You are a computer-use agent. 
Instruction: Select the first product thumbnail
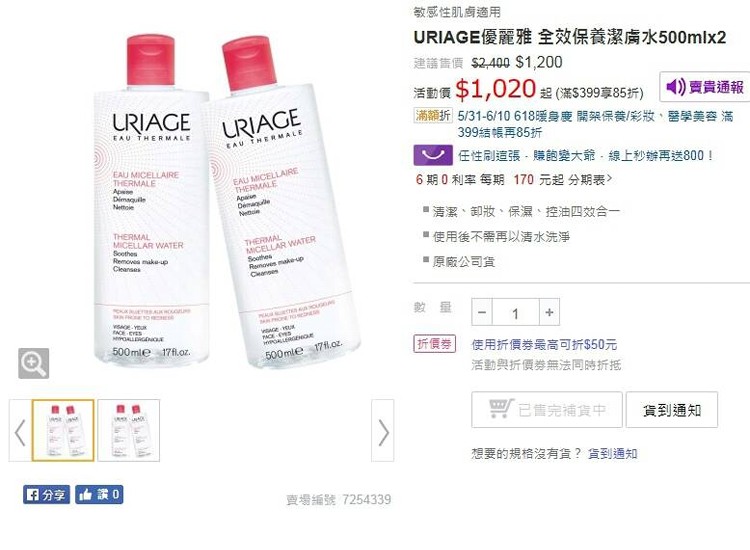click(63, 430)
